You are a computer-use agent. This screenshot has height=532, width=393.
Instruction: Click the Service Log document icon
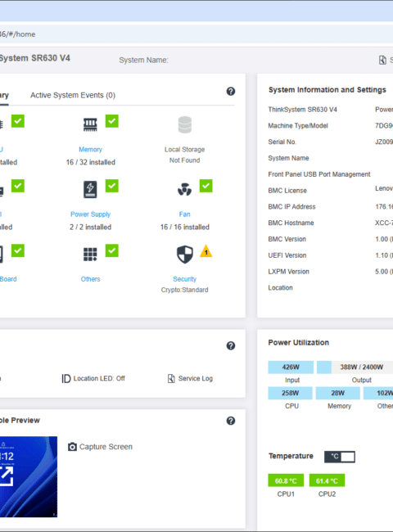pyautogui.click(x=171, y=378)
